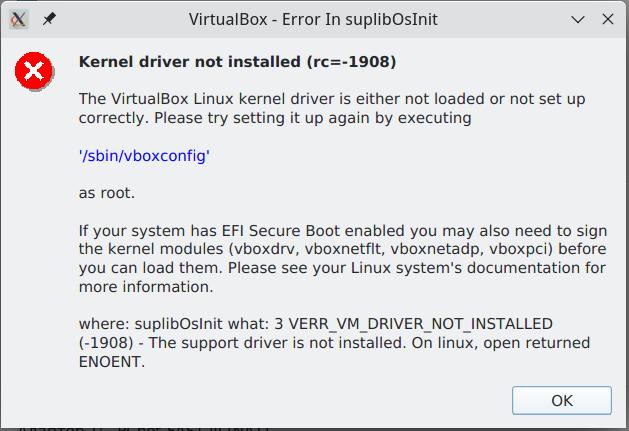This screenshot has height=431, width=629.
Task: Click the 'The VirtualBox Linux kernel driver' line
Action: [332, 99]
